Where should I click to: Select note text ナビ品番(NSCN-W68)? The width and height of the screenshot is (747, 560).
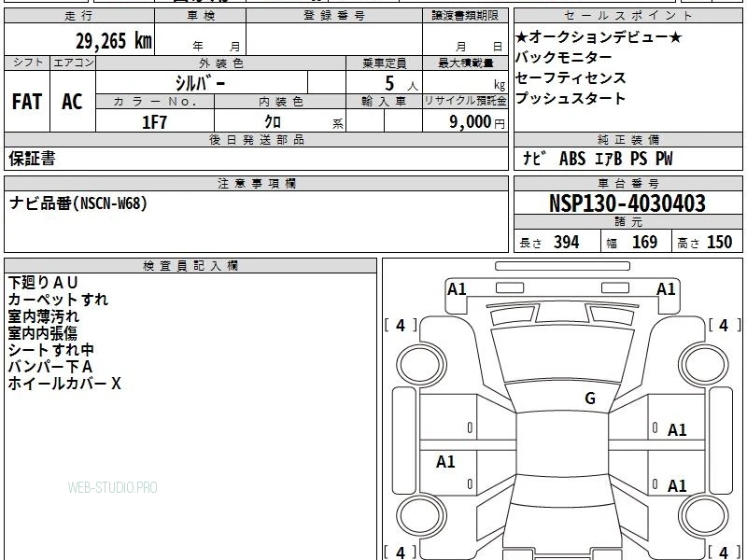78,203
